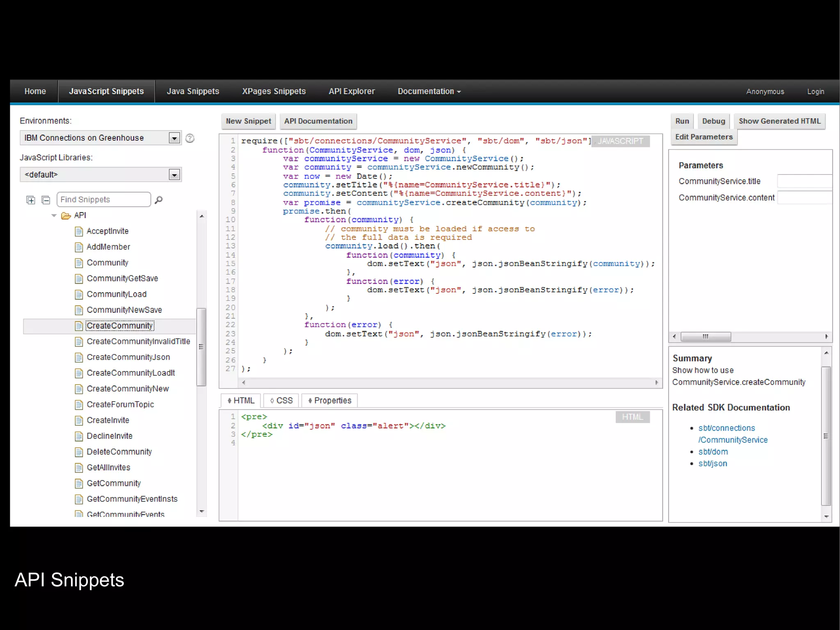
Task: Click the AcceptInvite file icon
Action: (79, 232)
